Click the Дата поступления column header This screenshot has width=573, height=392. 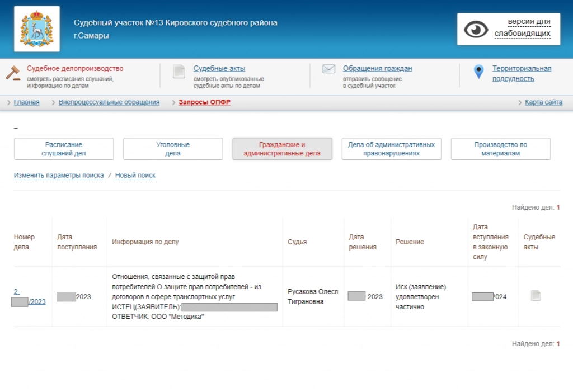(x=77, y=242)
